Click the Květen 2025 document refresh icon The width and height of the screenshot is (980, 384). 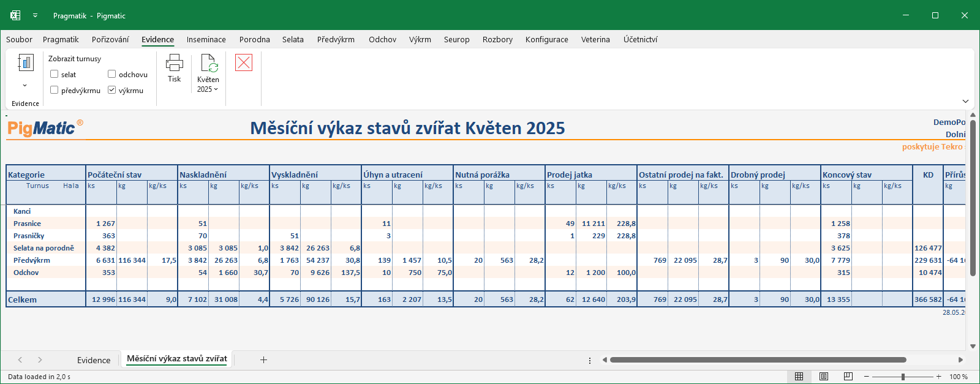click(x=208, y=63)
